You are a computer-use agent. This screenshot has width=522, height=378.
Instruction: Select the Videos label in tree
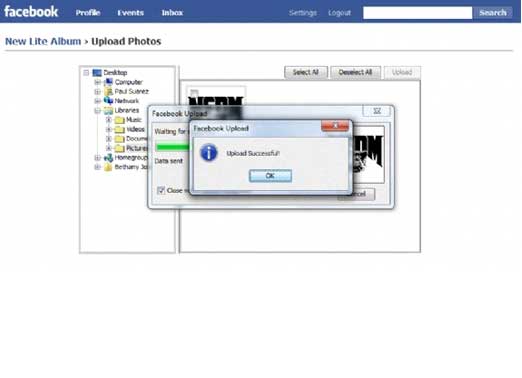coord(135,129)
